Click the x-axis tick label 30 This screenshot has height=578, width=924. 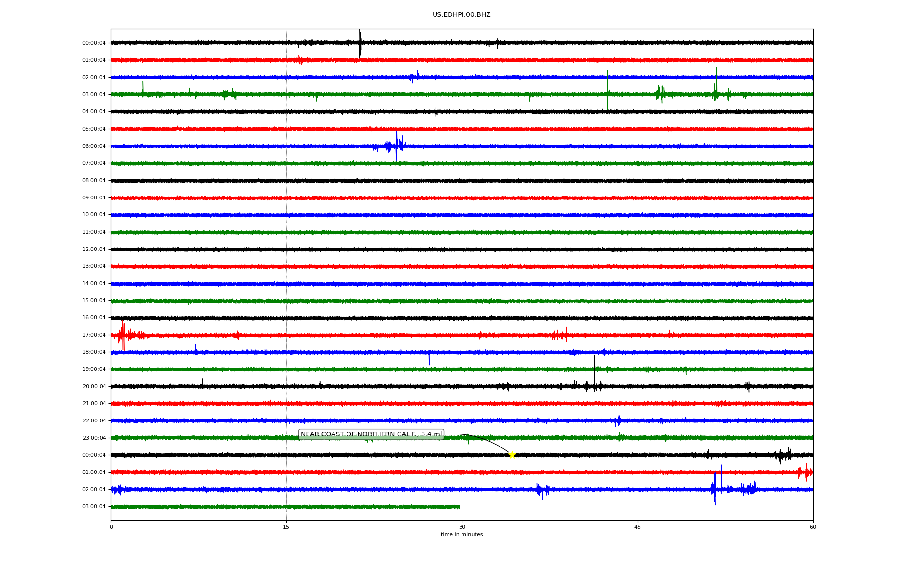[x=462, y=527]
